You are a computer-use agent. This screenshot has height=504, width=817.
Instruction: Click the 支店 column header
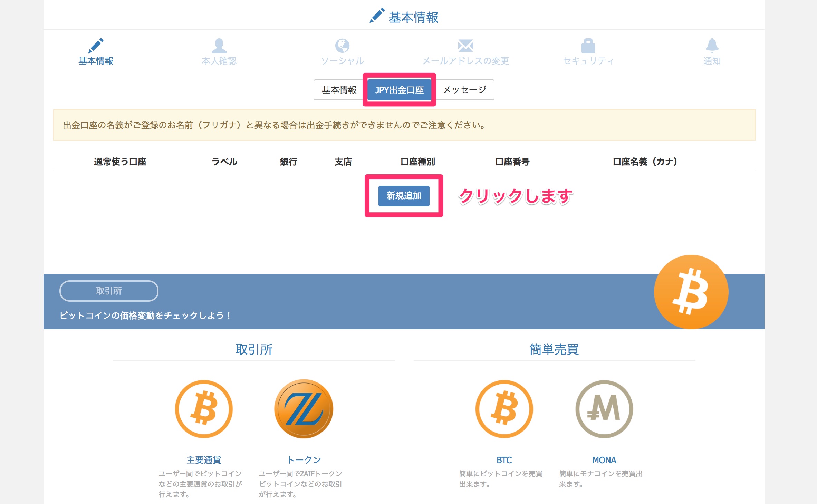343,162
